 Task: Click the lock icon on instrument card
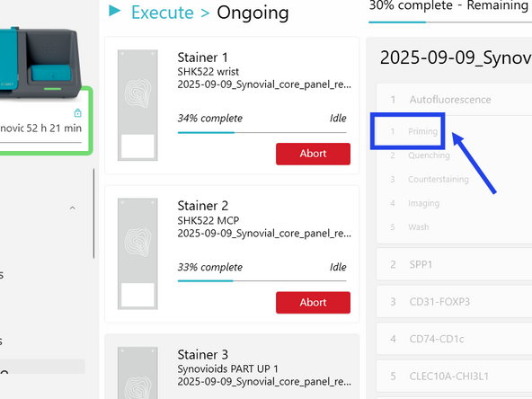pyautogui.click(x=77, y=112)
